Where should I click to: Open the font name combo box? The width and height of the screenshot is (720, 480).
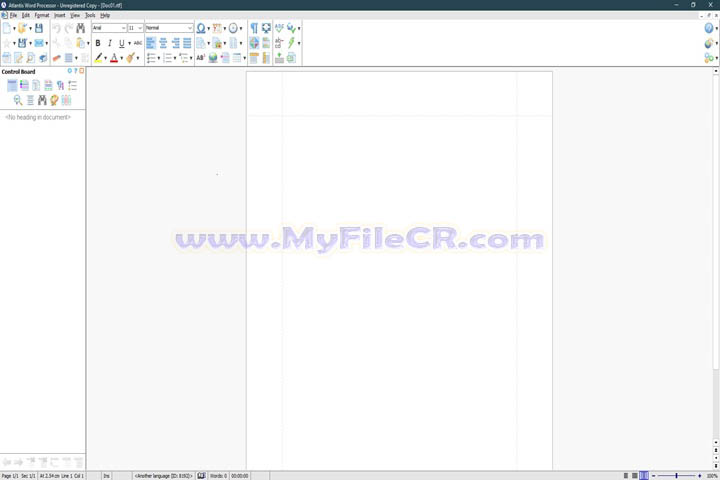[109, 28]
